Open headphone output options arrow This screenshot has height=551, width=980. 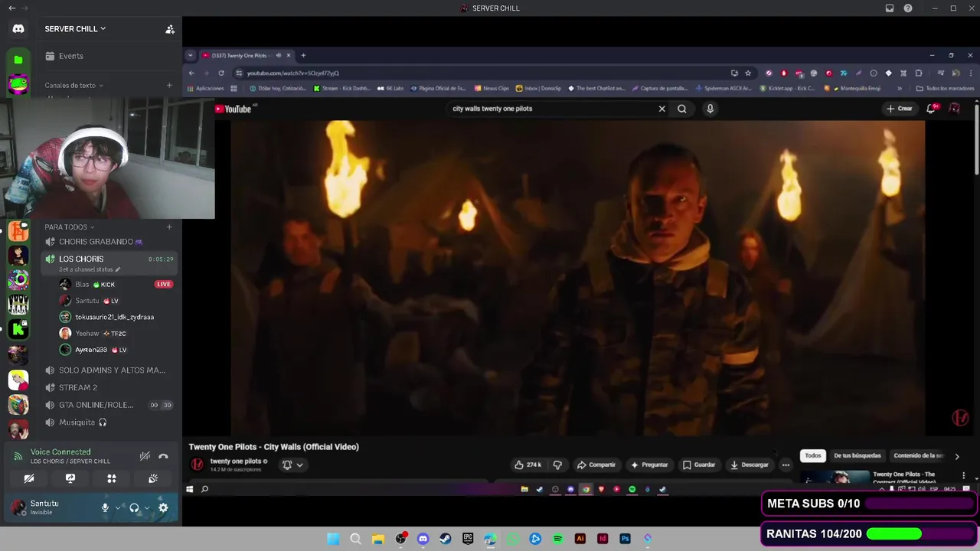tap(147, 507)
